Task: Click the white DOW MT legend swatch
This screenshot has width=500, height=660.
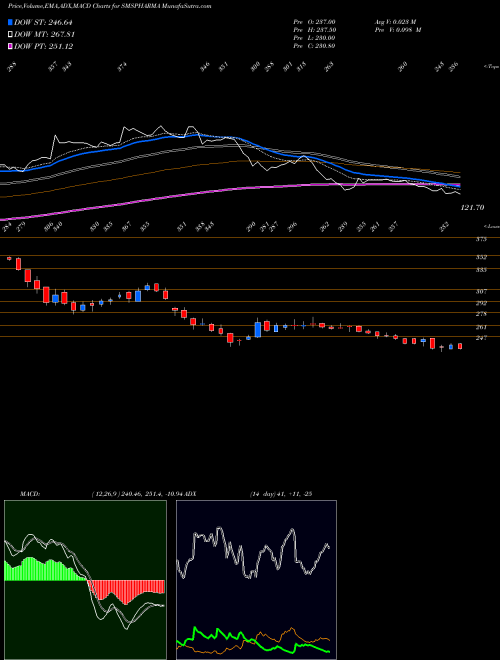Action: pyautogui.click(x=10, y=35)
